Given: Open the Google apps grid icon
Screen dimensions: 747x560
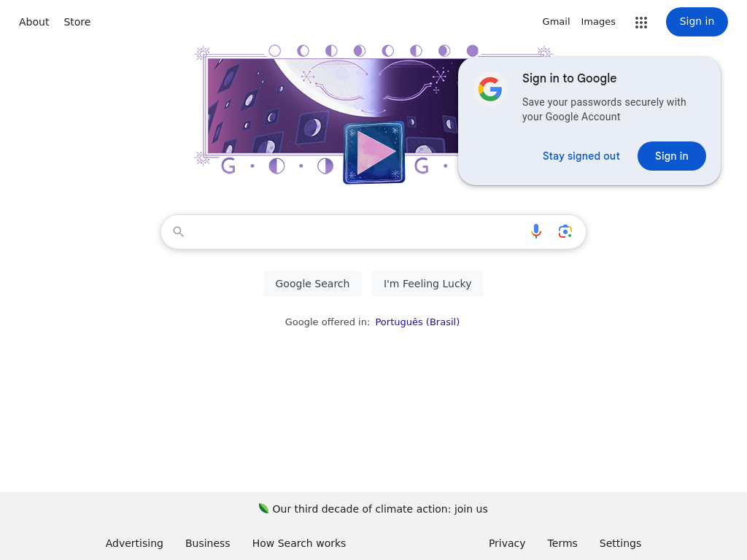Looking at the screenshot, I should click(x=641, y=23).
